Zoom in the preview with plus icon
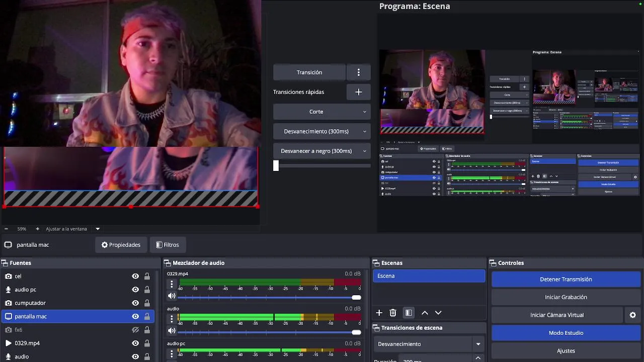The image size is (644, 362). click(37, 229)
